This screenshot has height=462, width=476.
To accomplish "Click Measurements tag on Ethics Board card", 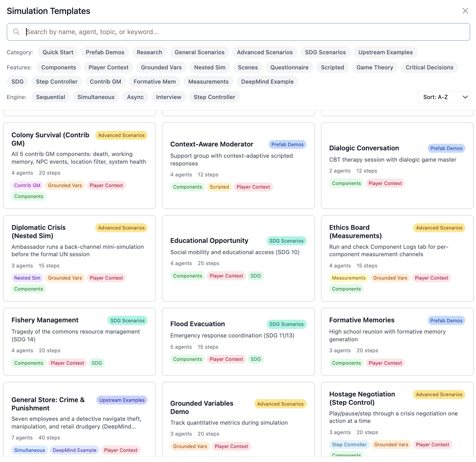I will (x=349, y=278).
